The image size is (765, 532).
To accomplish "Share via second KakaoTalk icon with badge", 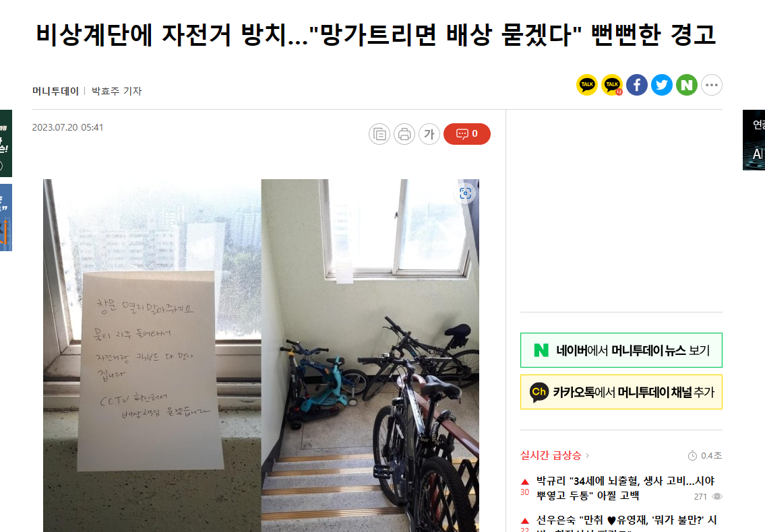I will 612,85.
